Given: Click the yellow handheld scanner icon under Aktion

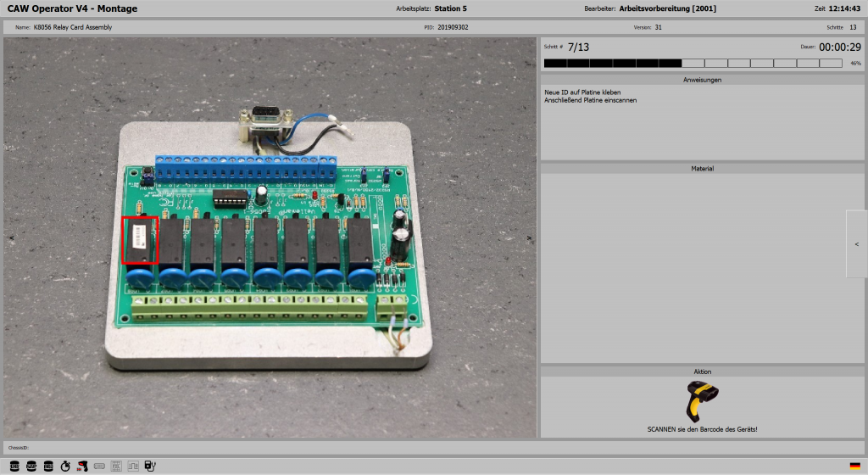Looking at the screenshot, I should click(x=702, y=401).
